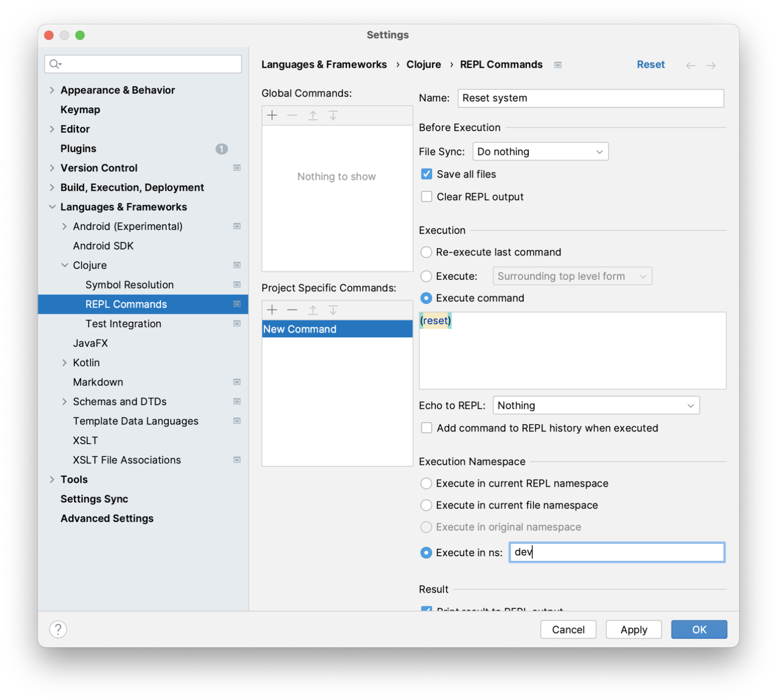Open Surrounding top level form dropdown
The height and width of the screenshot is (700, 777).
572,276
